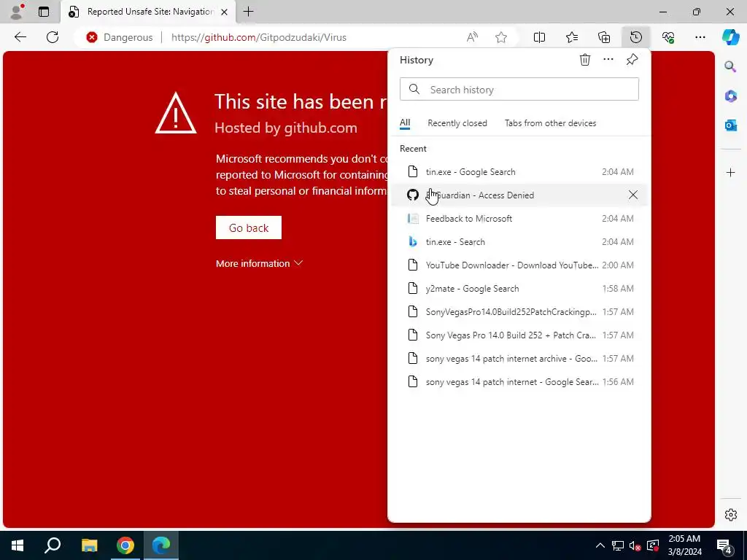Refresh the current page
This screenshot has height=560, width=747.
pyautogui.click(x=53, y=37)
